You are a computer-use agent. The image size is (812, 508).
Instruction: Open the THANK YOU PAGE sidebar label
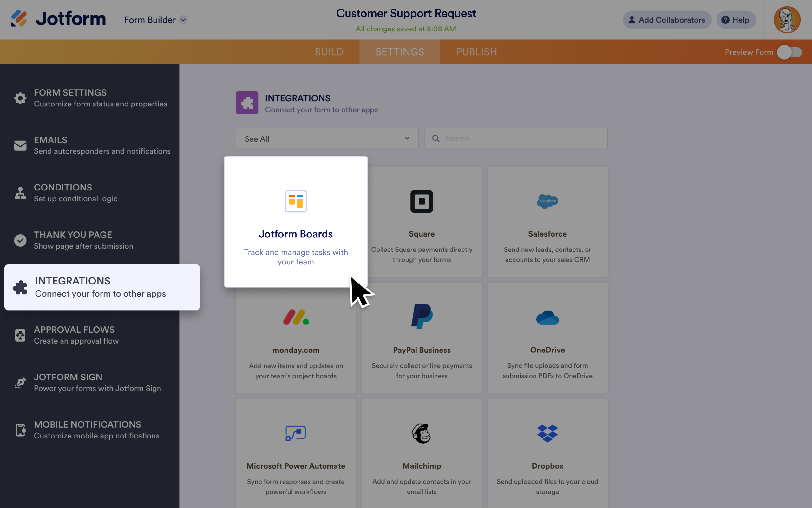pos(73,235)
